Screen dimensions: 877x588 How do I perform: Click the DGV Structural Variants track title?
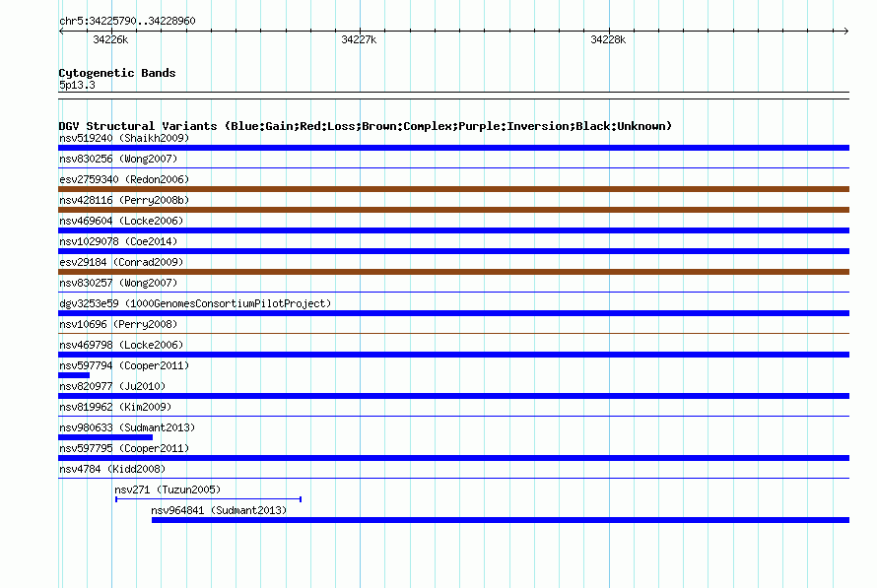[x=366, y=126]
